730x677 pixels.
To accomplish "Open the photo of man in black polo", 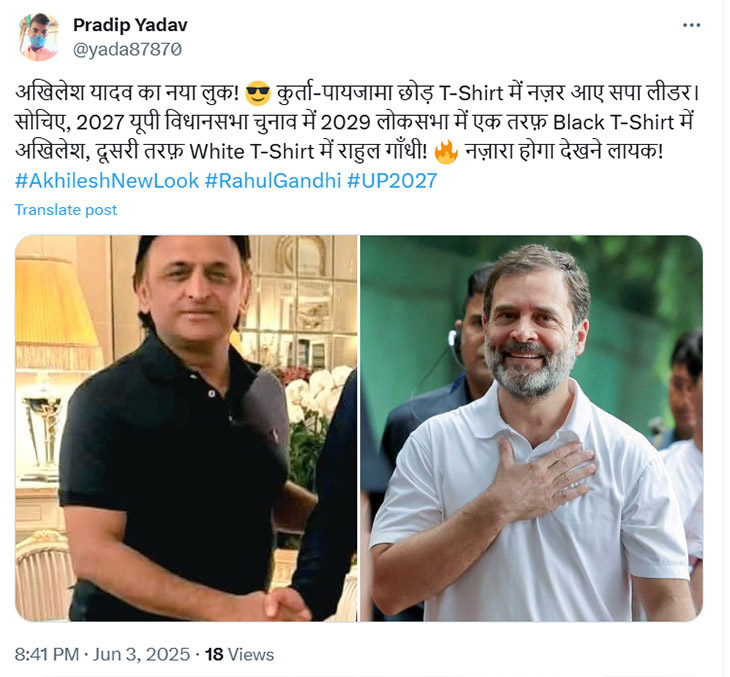I will pyautogui.click(x=186, y=428).
